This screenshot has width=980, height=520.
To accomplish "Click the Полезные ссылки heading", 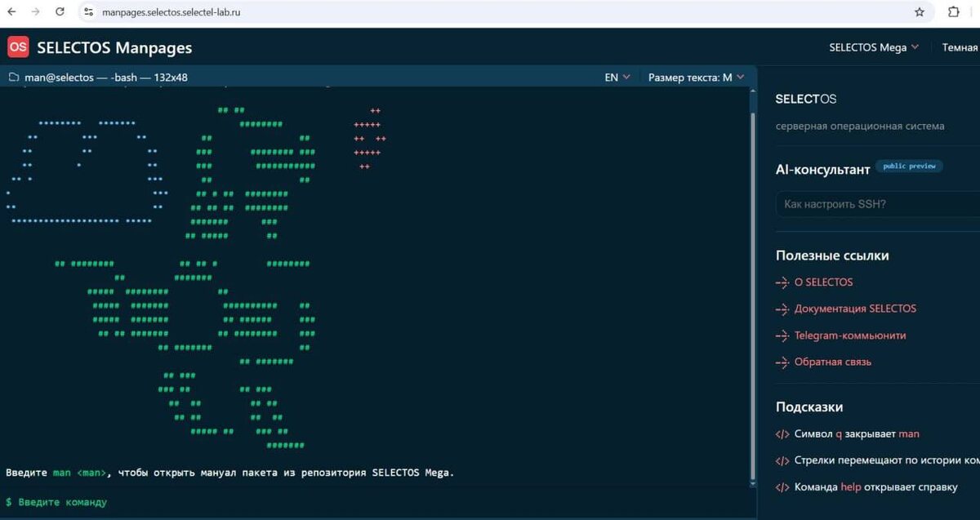I will (832, 256).
